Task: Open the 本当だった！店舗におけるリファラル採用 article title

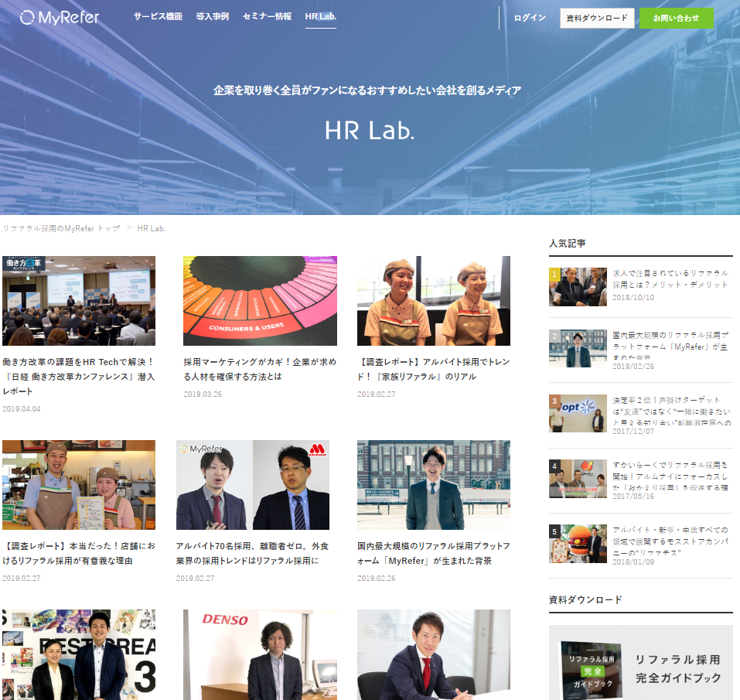Action: [x=79, y=553]
